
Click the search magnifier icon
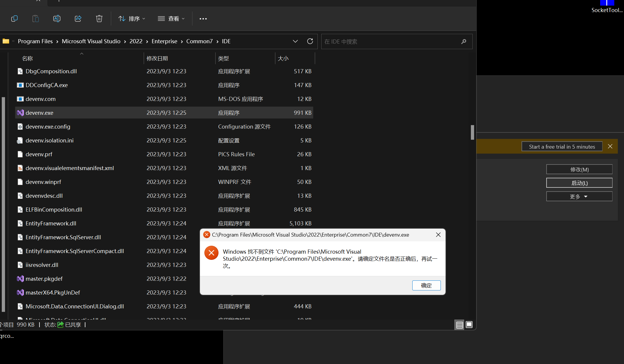(x=464, y=41)
